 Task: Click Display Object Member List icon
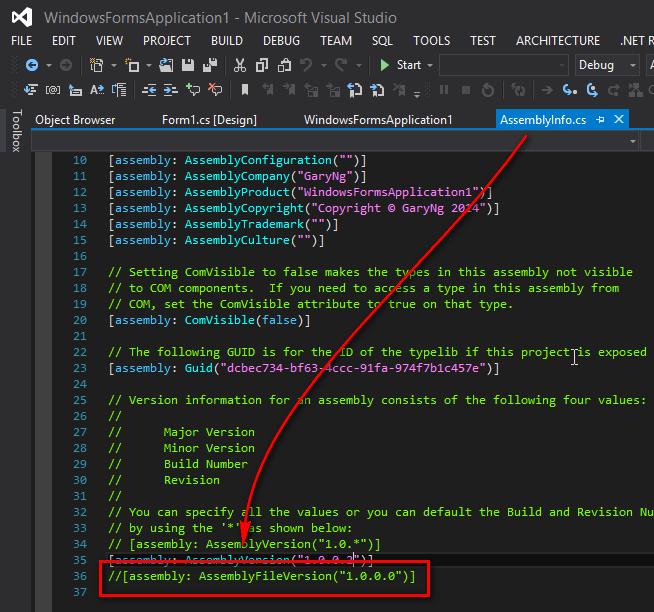click(30, 90)
